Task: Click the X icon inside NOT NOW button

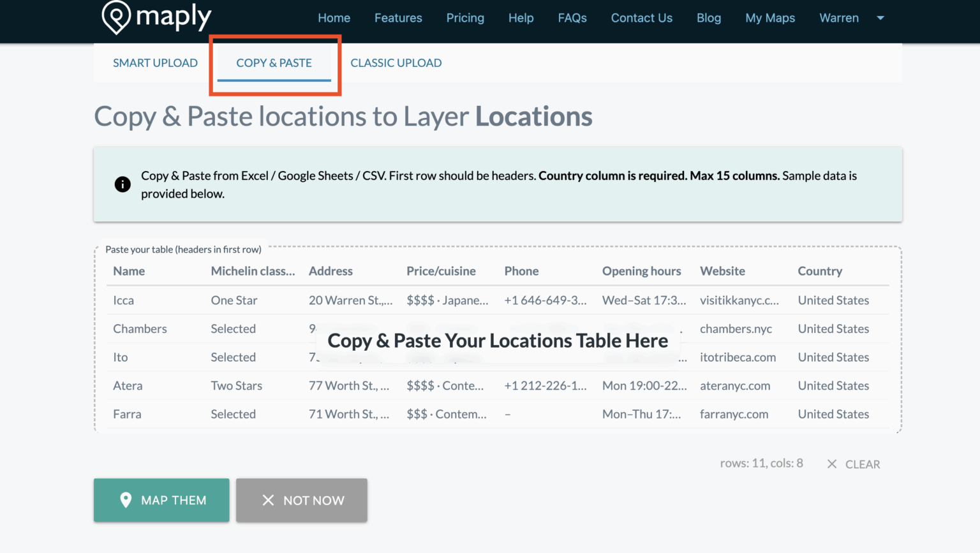Action: coord(269,500)
